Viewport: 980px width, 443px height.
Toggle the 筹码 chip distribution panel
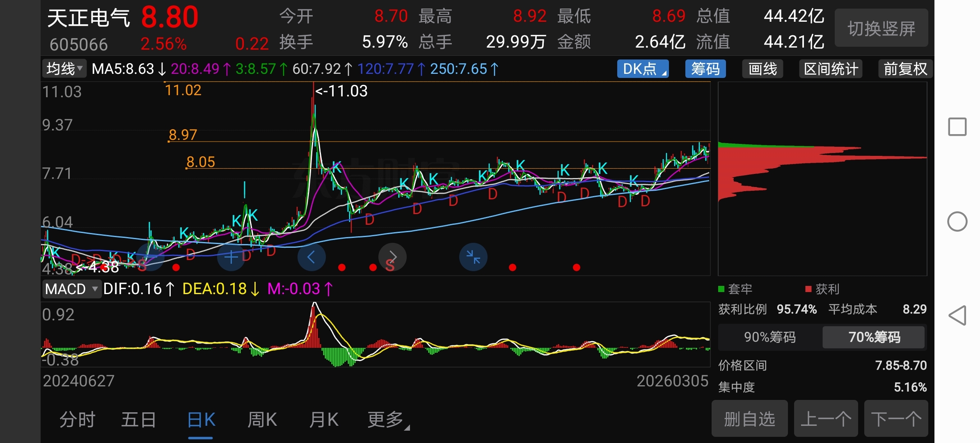(705, 69)
